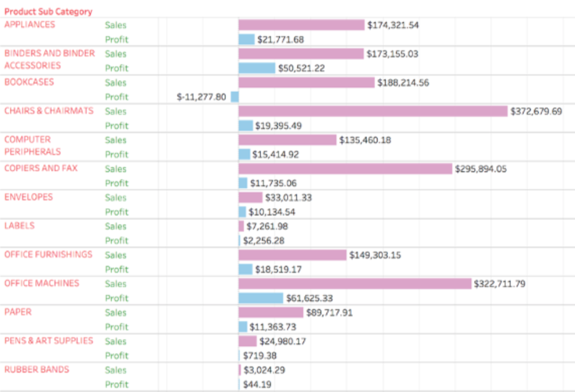Screen dimensions: 575x392
Task: Click the Envelopes Sales bar
Action: (x=250, y=197)
